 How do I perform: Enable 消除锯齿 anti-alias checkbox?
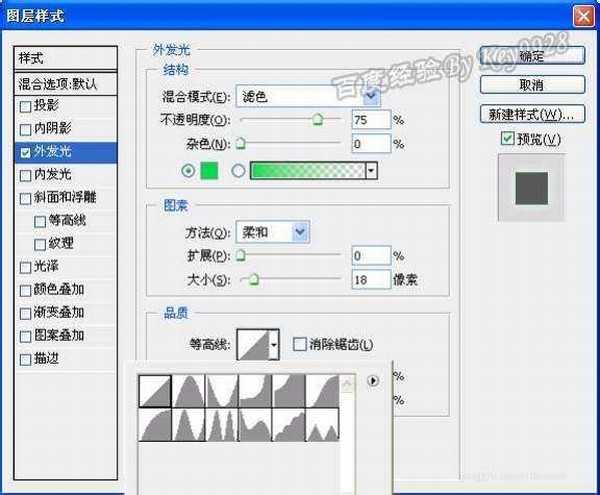coord(299,345)
